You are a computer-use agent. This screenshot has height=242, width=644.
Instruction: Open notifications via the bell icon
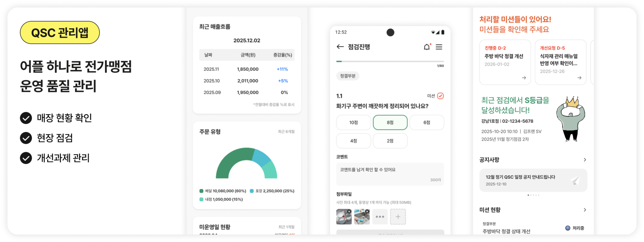[427, 47]
